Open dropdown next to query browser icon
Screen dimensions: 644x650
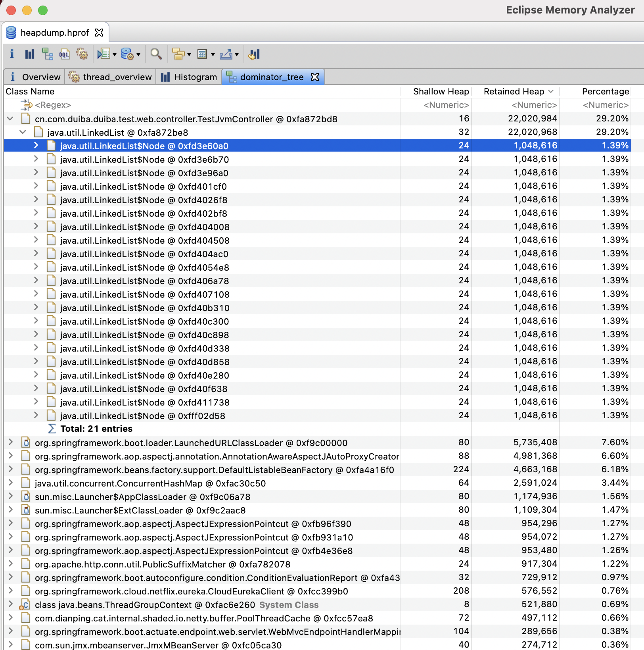[x=138, y=54]
